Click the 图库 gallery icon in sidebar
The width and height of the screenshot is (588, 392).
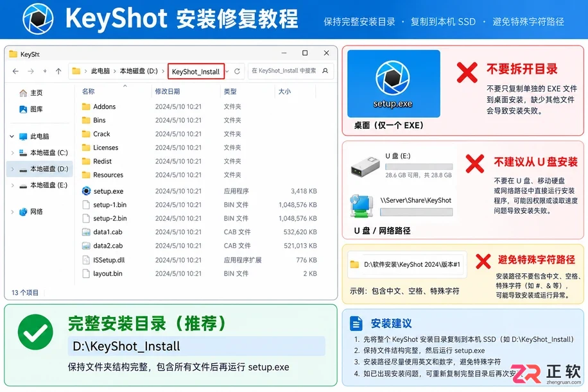tap(23, 110)
